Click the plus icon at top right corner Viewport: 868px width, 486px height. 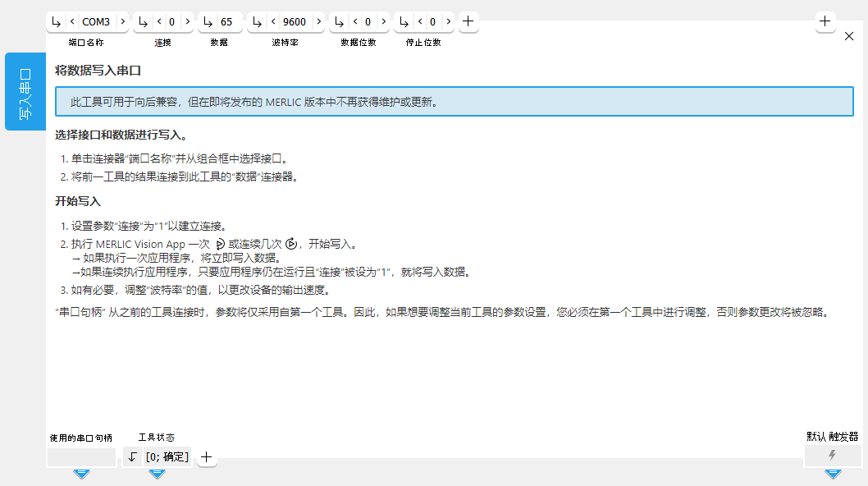coord(825,22)
